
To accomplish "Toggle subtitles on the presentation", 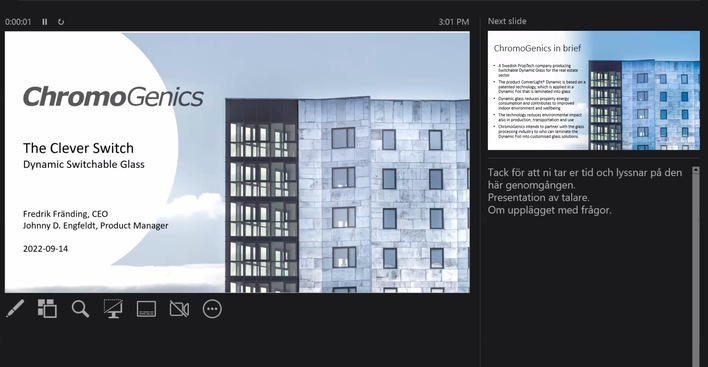I will pyautogui.click(x=146, y=309).
